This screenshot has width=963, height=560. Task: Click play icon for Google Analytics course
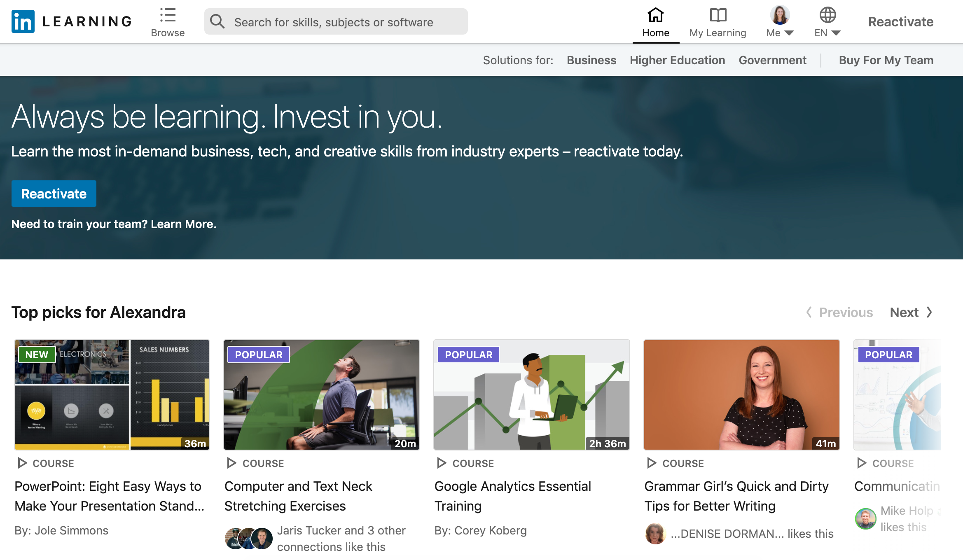click(x=442, y=463)
